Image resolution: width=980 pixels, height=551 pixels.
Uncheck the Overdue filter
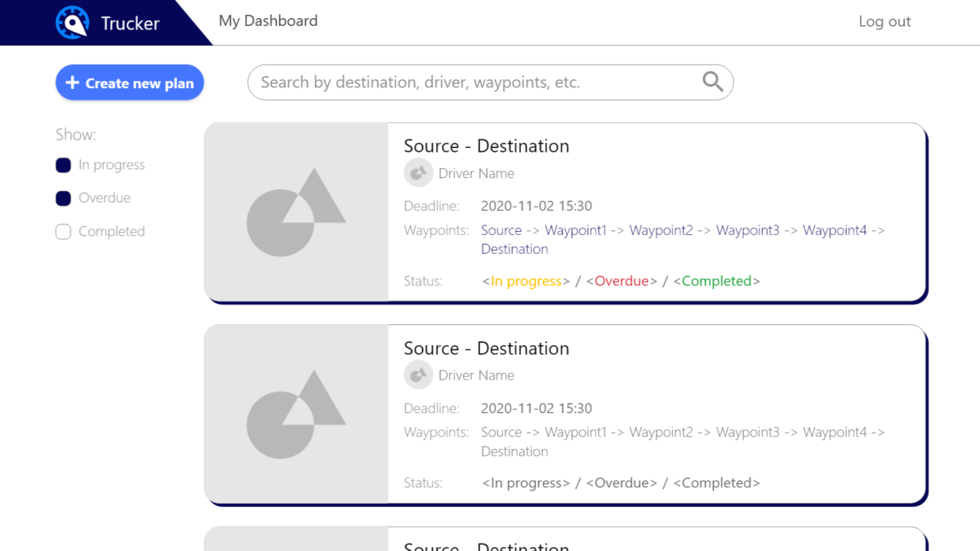(63, 198)
